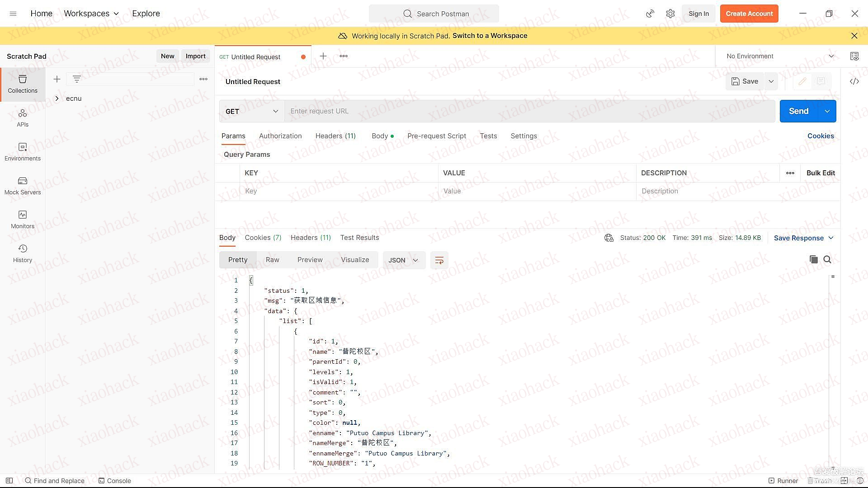
Task: Open the JSON format dropdown
Action: [x=403, y=260]
